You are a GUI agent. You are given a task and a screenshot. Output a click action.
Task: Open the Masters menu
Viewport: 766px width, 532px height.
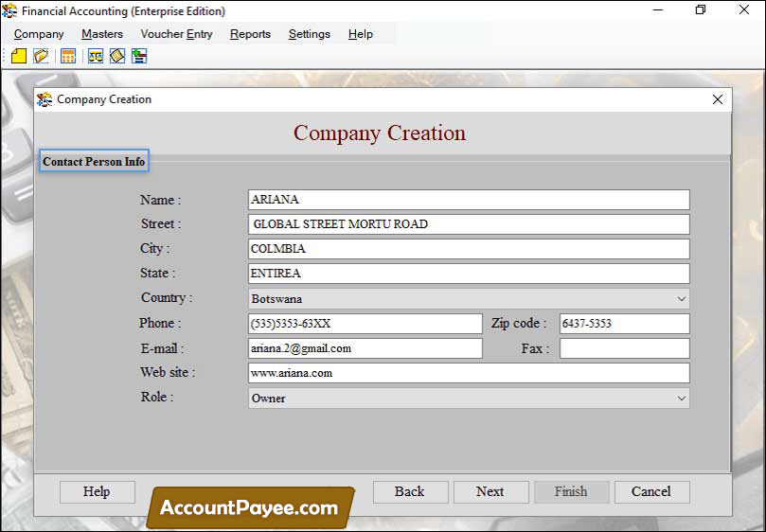pyautogui.click(x=102, y=34)
